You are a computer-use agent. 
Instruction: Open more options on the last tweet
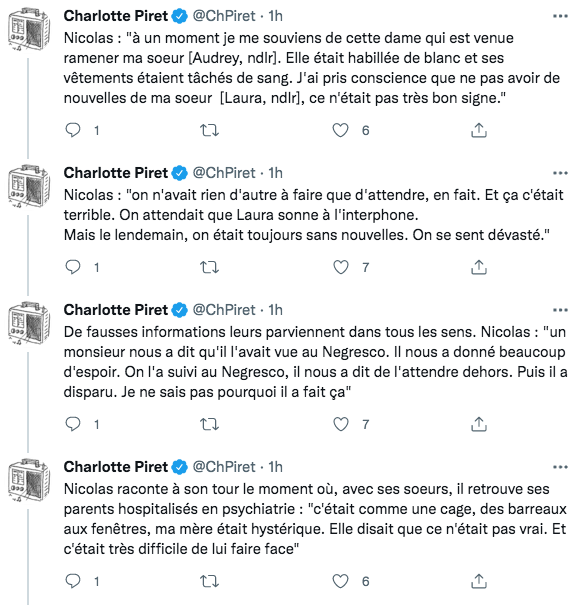560,467
